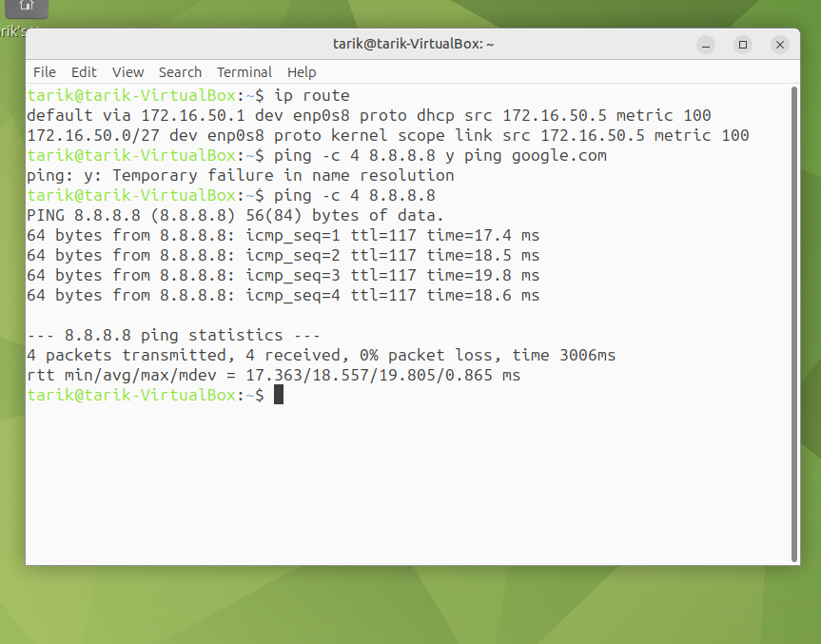Screen dimensions: 821x644
Task: Open the View menu
Action: [127, 71]
